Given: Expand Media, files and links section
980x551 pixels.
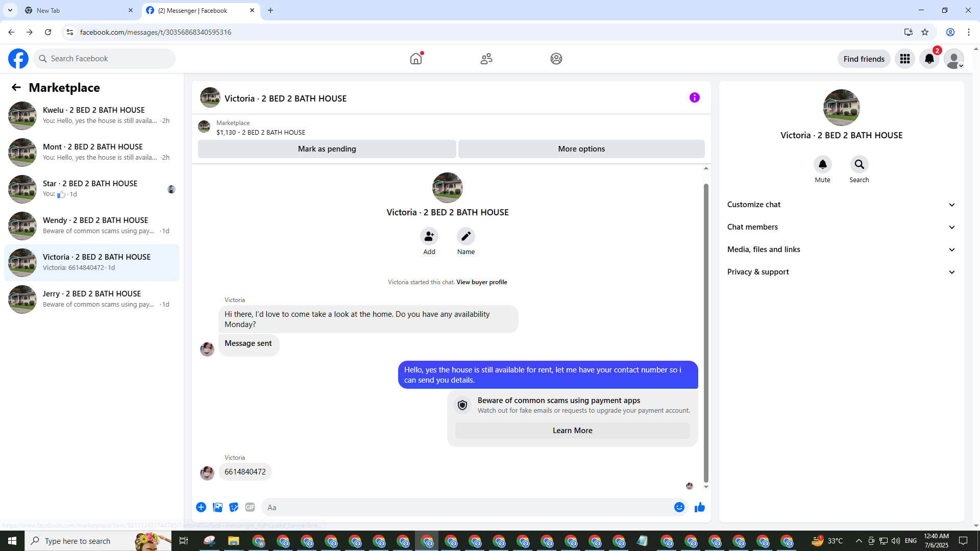Looking at the screenshot, I should click(841, 249).
